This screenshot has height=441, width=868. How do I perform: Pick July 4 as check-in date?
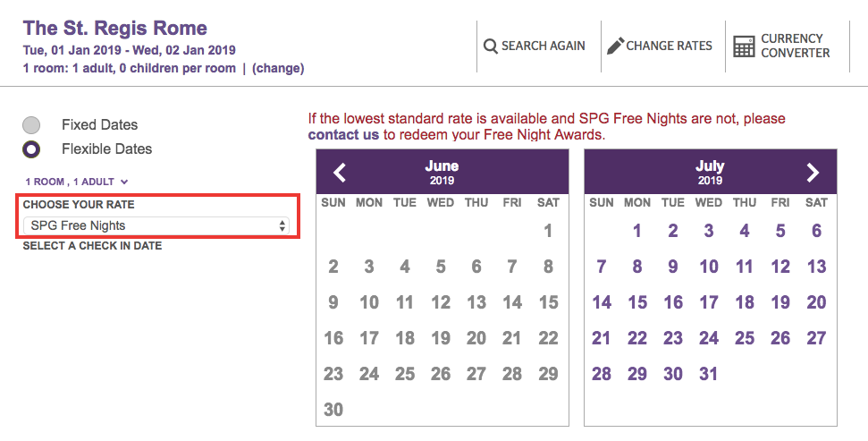coord(745,231)
